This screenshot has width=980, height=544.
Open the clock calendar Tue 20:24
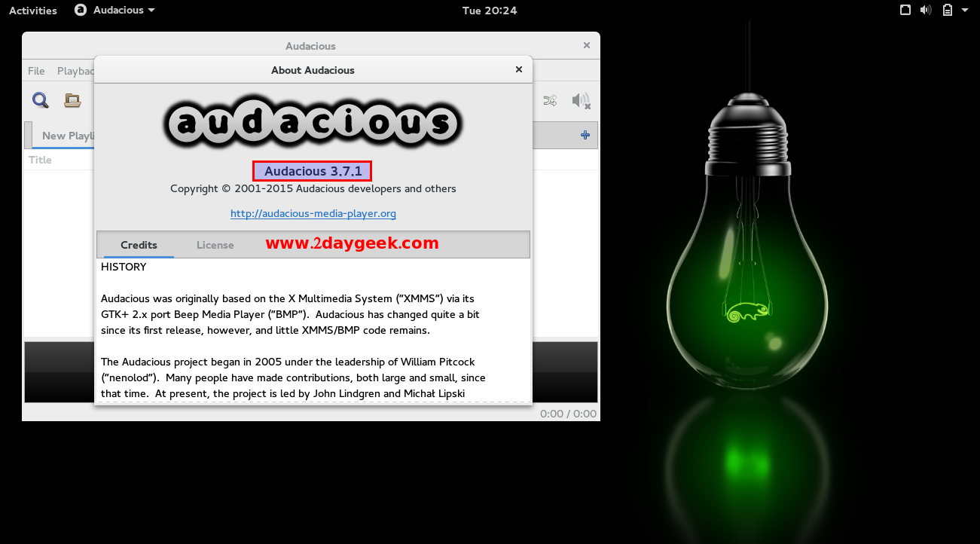(x=490, y=11)
